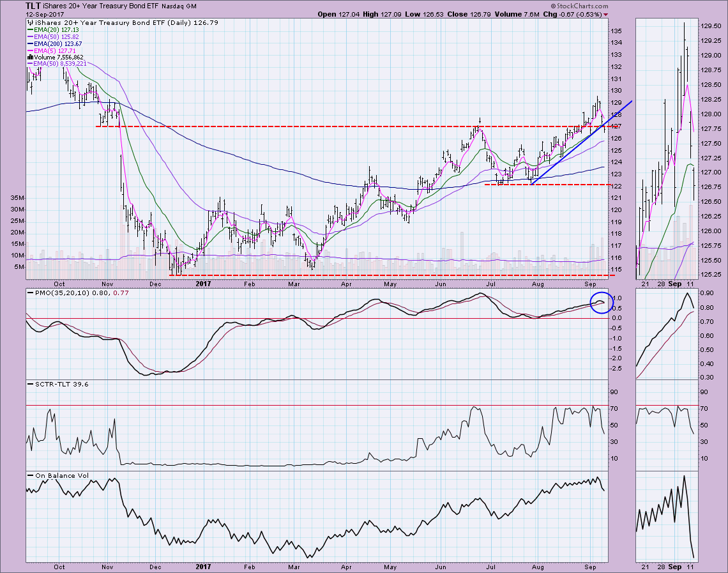Click the blue rising trendline on price chart
Screen dimensions: 728x573
(575, 141)
